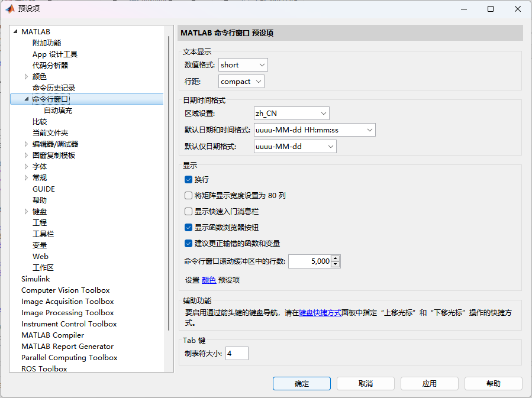Select Simulink in preferences tree

point(36,279)
